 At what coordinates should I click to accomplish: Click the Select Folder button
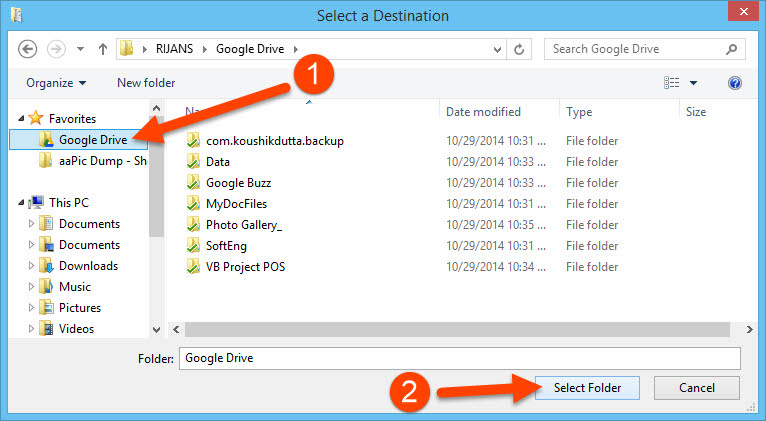587,388
